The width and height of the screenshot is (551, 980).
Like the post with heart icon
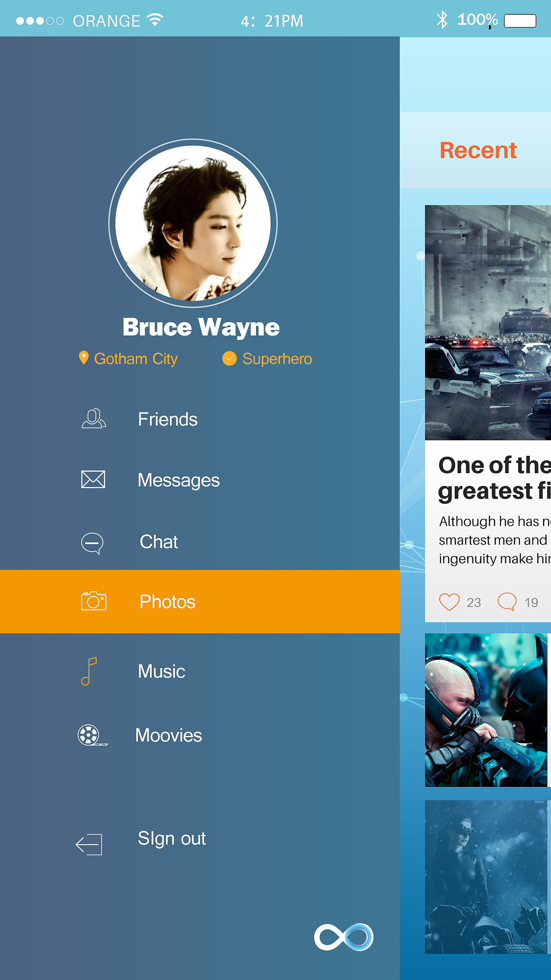coord(449,602)
